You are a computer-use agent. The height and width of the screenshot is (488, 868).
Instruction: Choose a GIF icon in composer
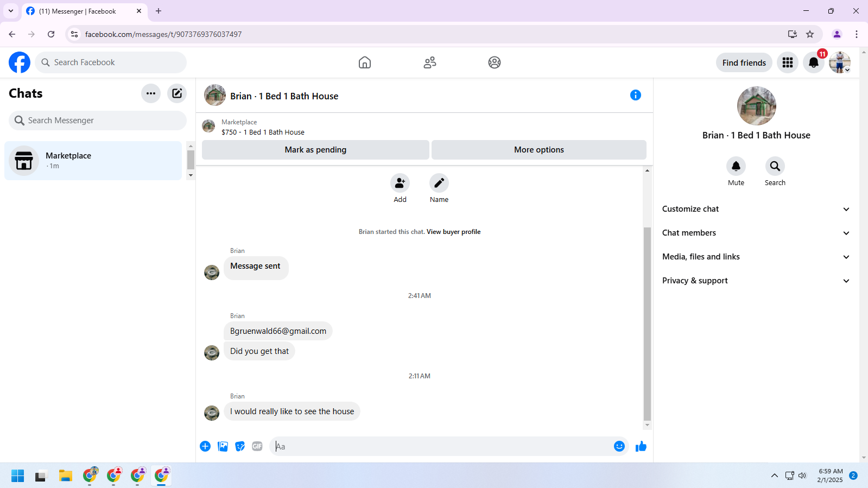click(257, 446)
